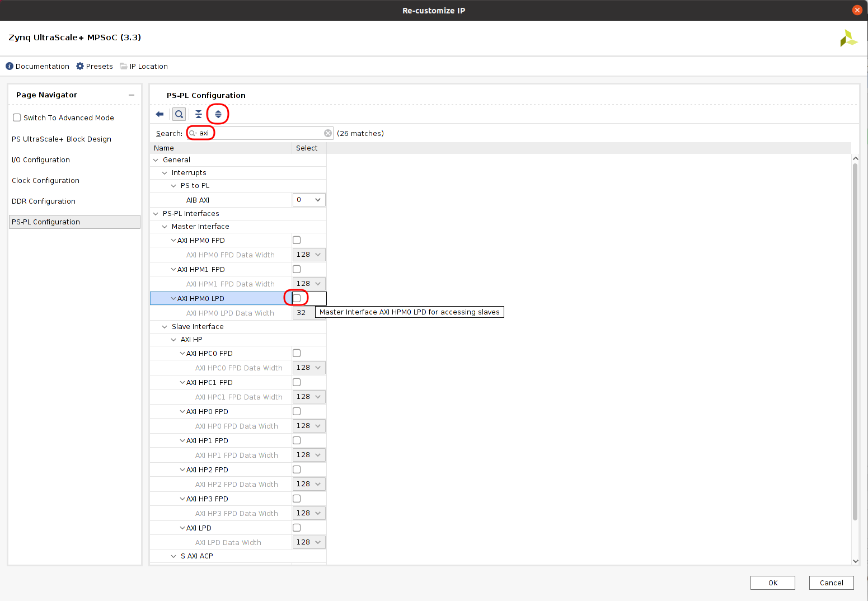The image size is (868, 601).
Task: Clear the search field with the X icon
Action: coord(328,133)
